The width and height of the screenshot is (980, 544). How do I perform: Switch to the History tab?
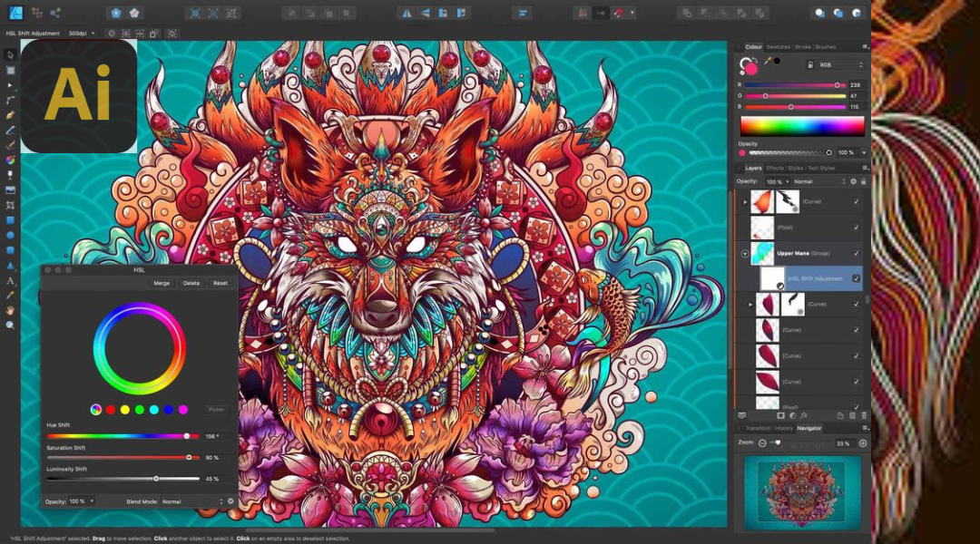click(784, 429)
